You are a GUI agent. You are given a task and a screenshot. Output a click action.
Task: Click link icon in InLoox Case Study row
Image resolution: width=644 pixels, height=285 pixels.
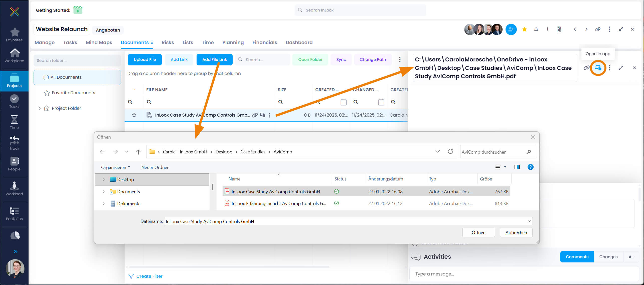tap(255, 115)
